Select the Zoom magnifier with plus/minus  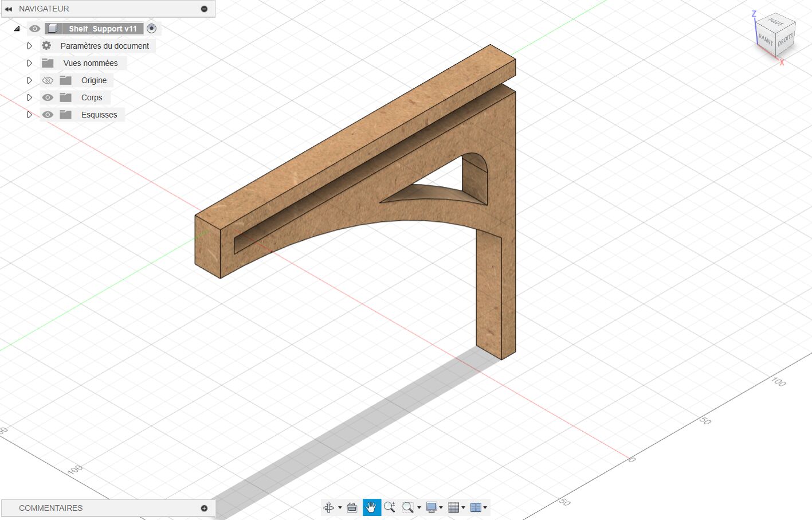pyautogui.click(x=390, y=507)
